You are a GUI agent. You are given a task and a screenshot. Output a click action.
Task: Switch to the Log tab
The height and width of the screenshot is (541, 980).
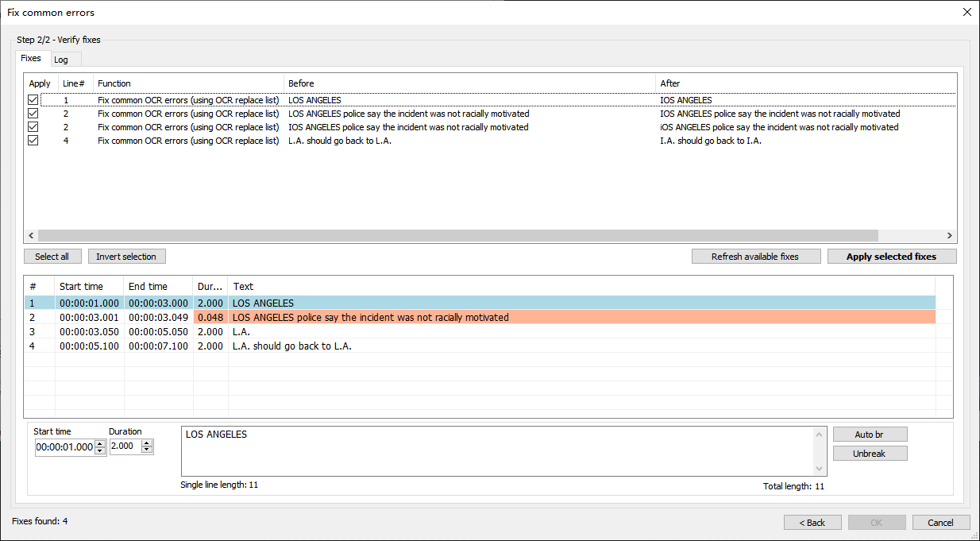[64, 59]
